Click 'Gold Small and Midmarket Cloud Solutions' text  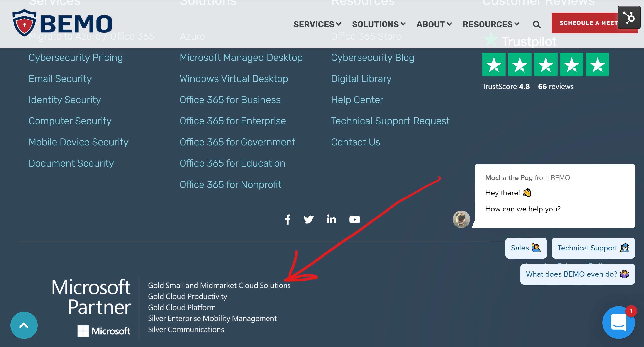(219, 286)
